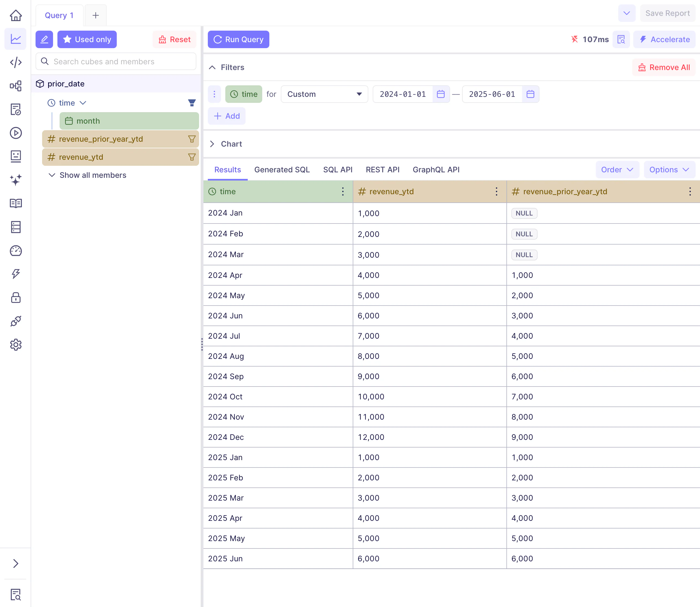Open the data model code editor icon
Screen dimensions: 700x607
pyautogui.click(x=16, y=62)
